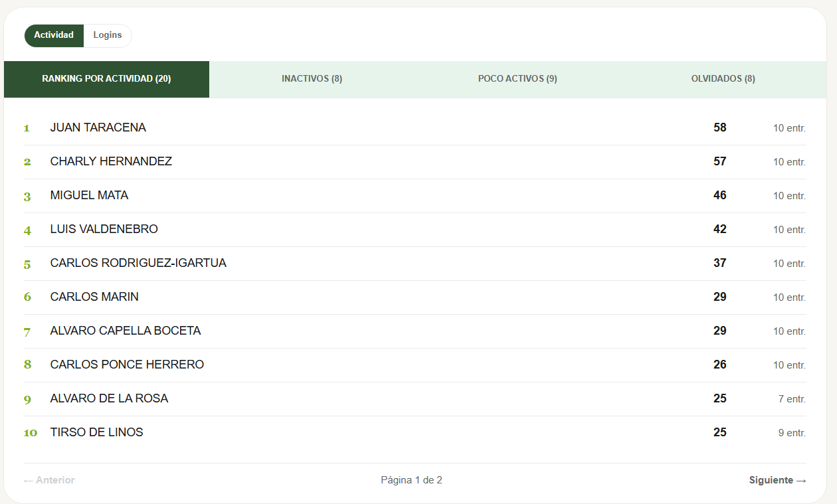This screenshot has height=504, width=837.
Task: Click the 7 entr. value for Alvaro de la Rosa
Action: pyautogui.click(x=792, y=399)
